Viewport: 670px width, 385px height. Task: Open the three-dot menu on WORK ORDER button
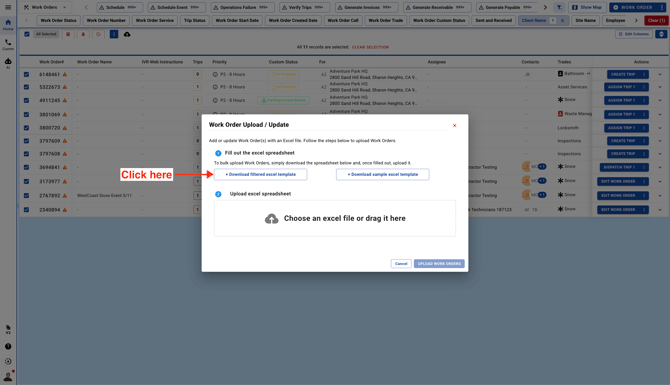click(x=661, y=7)
